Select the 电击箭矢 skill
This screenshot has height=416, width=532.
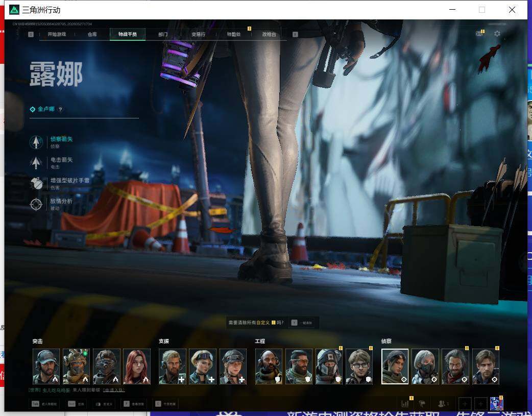[51, 163]
